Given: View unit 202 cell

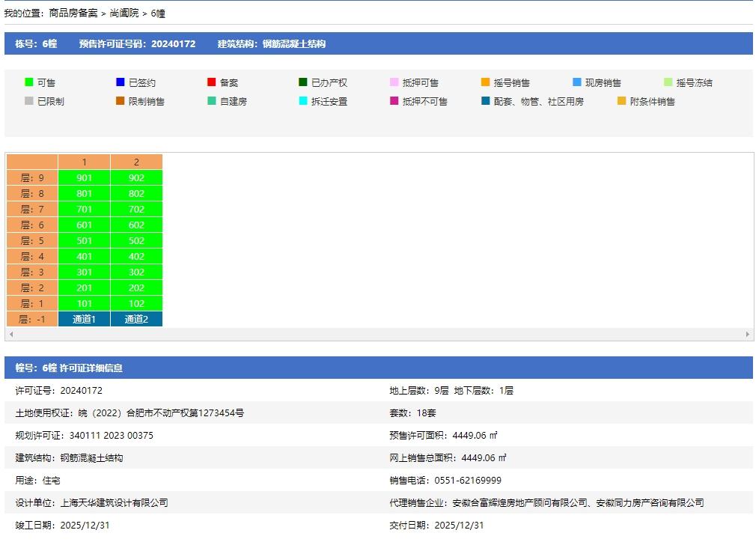Looking at the screenshot, I should click(136, 287).
